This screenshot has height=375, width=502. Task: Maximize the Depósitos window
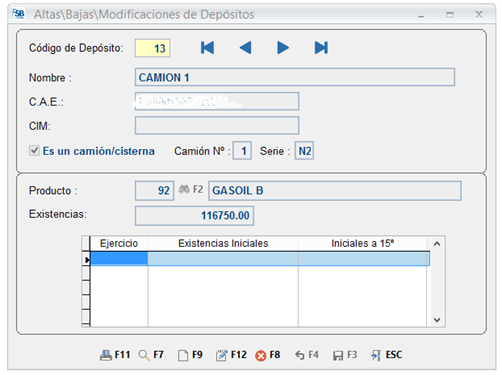tap(450, 15)
